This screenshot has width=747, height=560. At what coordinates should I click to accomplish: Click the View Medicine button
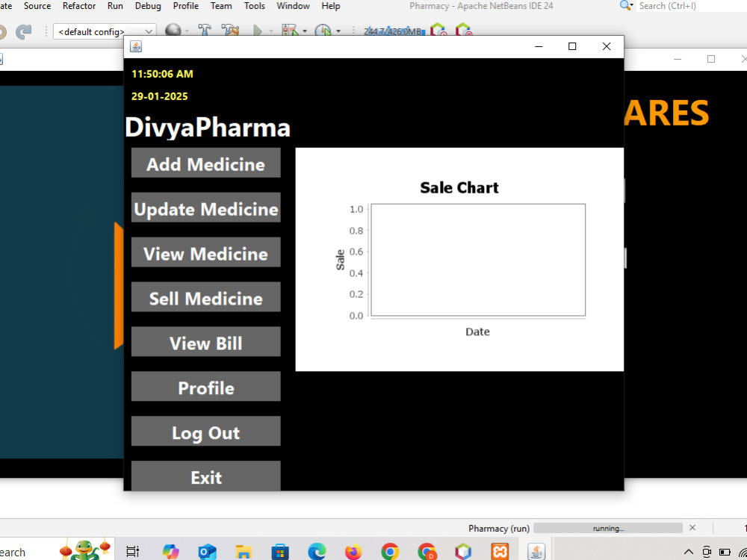206,252
